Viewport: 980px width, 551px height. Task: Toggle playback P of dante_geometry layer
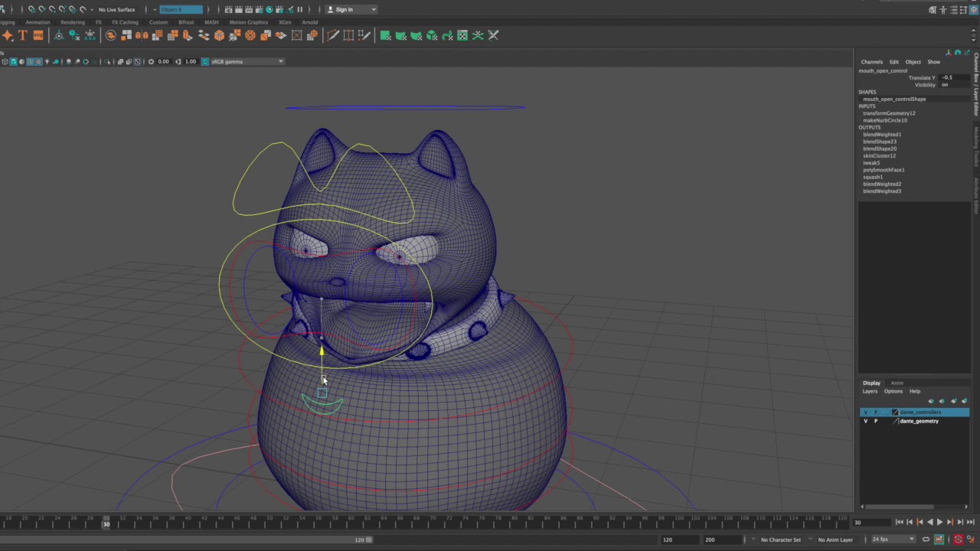pos(876,421)
